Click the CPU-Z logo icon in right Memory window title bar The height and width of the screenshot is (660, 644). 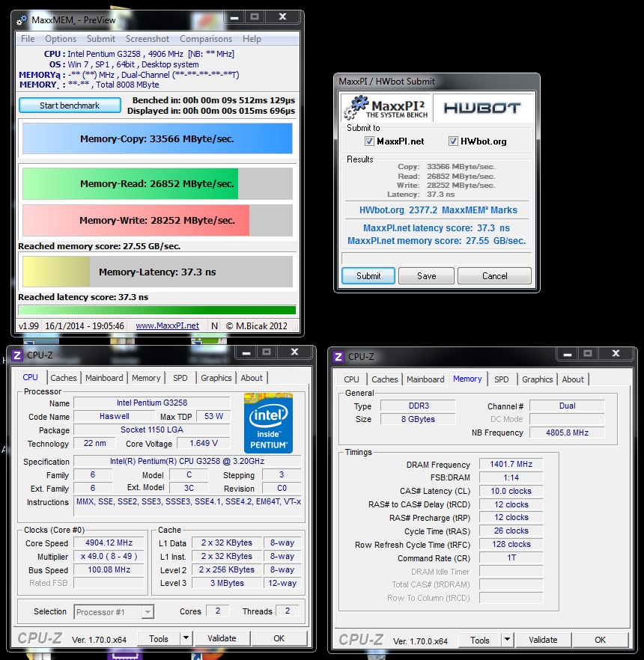338,357
